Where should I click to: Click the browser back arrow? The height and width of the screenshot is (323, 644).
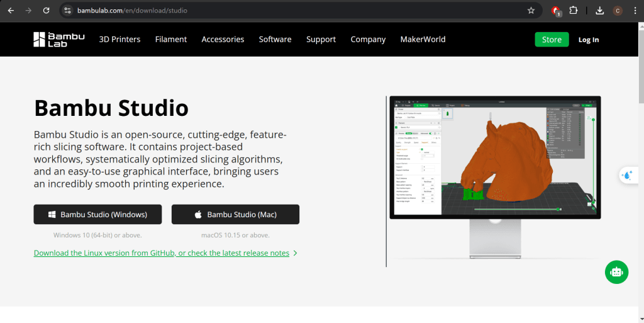[11, 11]
